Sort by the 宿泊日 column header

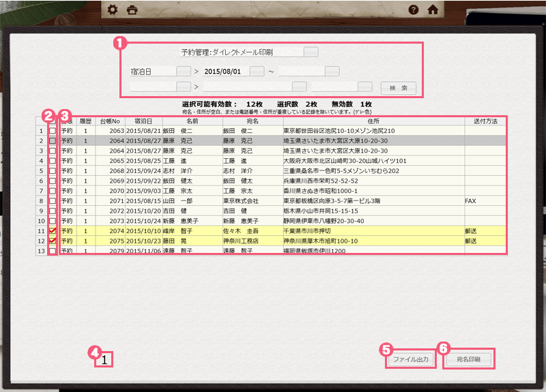[x=143, y=121]
